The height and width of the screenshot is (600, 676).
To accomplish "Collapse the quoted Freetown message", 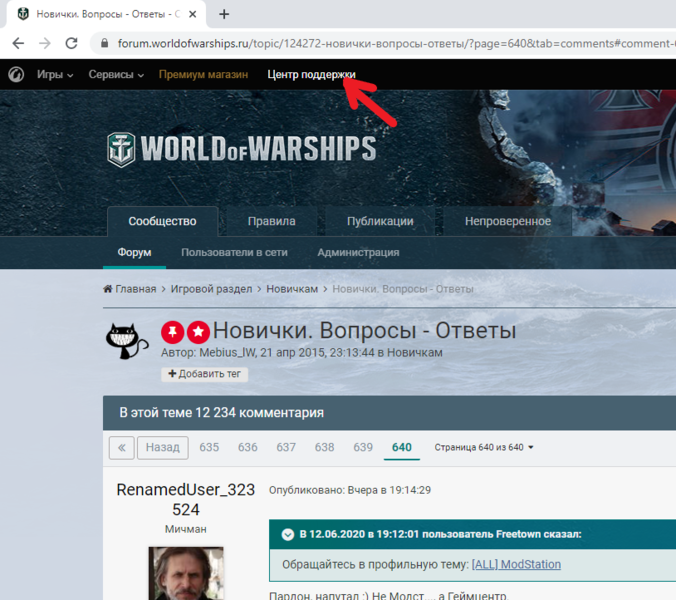I will 288,534.
